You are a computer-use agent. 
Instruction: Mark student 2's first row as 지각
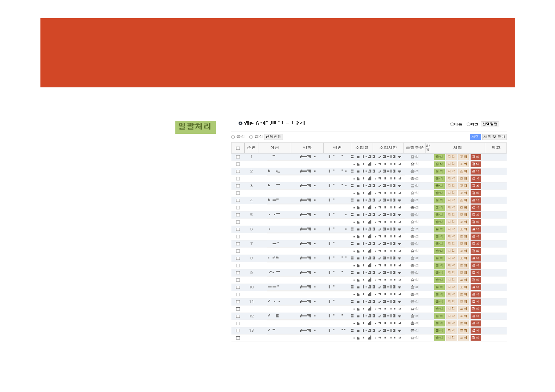click(x=451, y=171)
